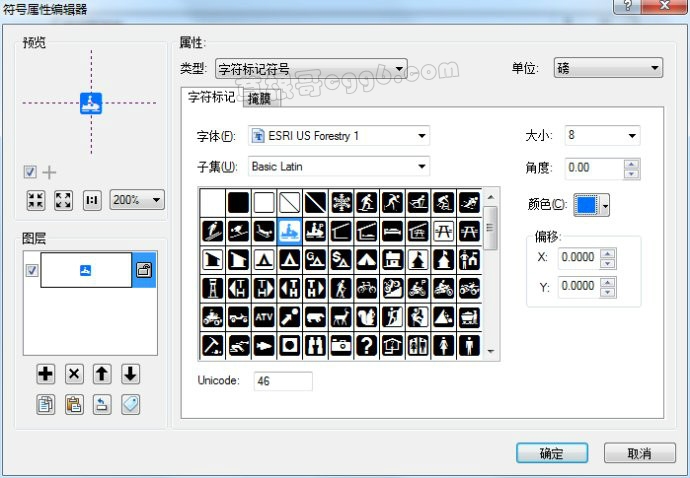Confirm with the 确定 button
The height and width of the screenshot is (478, 690).
[552, 453]
